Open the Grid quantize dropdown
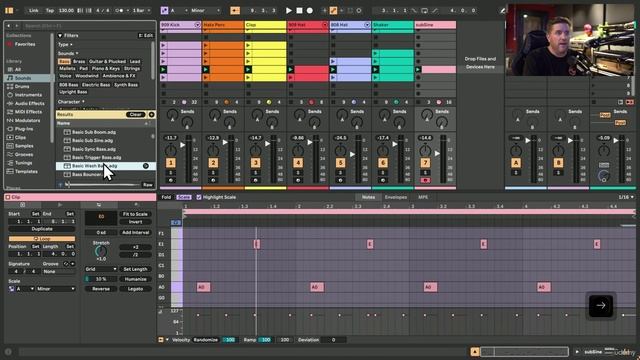The width and height of the screenshot is (640, 360). point(100,269)
